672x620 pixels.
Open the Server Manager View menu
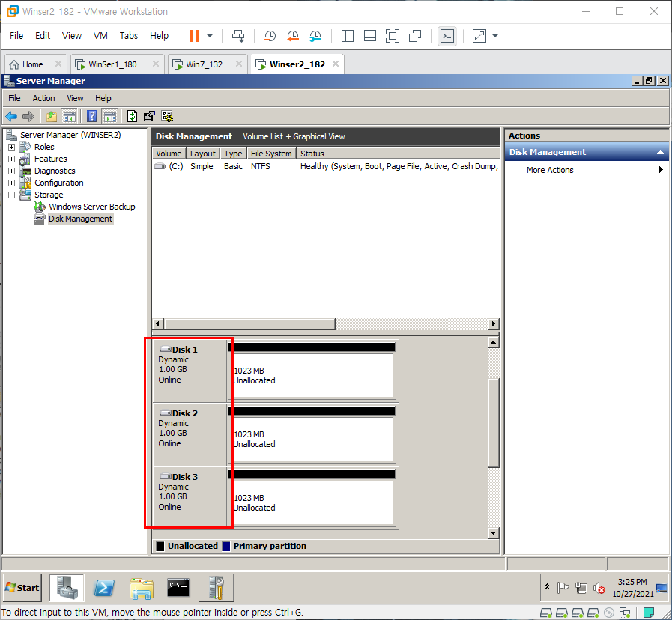pyautogui.click(x=75, y=98)
